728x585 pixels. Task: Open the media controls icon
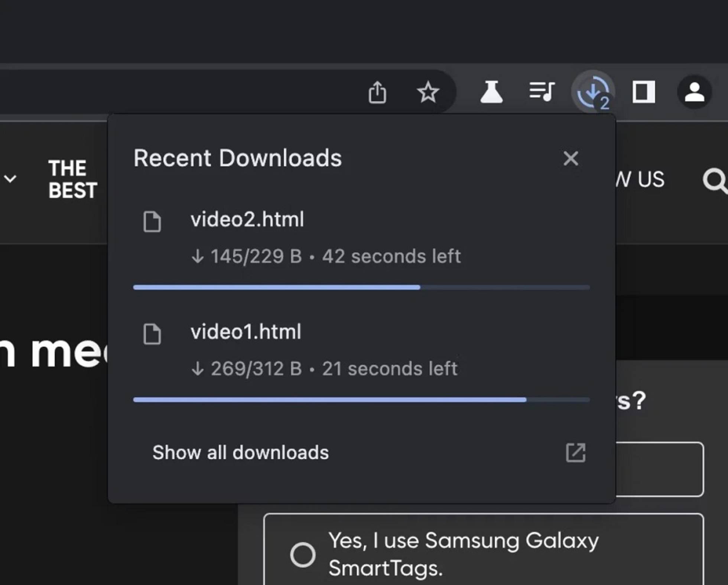542,91
